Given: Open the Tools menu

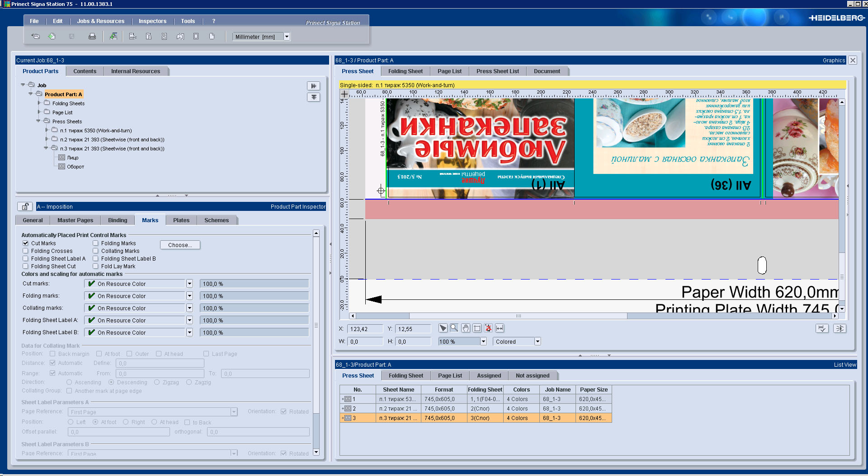Looking at the screenshot, I should [188, 21].
